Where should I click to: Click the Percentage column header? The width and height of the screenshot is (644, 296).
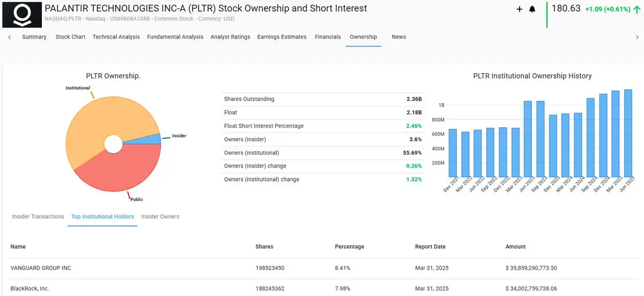click(x=349, y=247)
